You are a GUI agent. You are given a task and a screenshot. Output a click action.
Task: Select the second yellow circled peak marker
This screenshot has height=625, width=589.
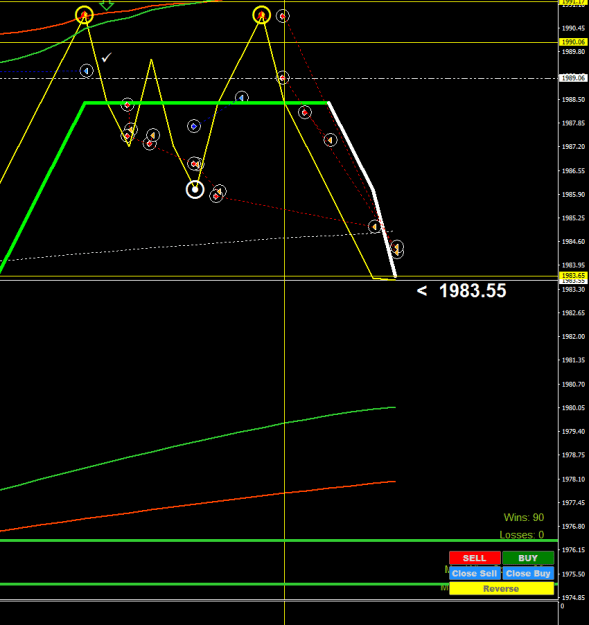click(261, 15)
